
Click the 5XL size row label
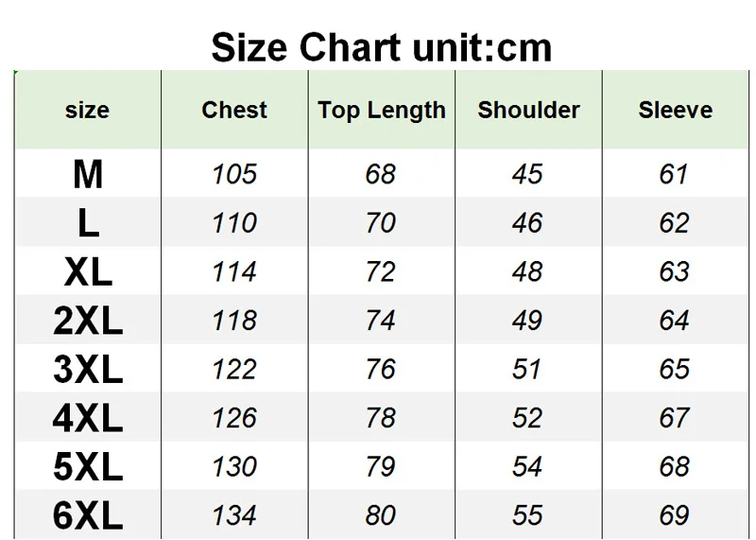coord(88,466)
